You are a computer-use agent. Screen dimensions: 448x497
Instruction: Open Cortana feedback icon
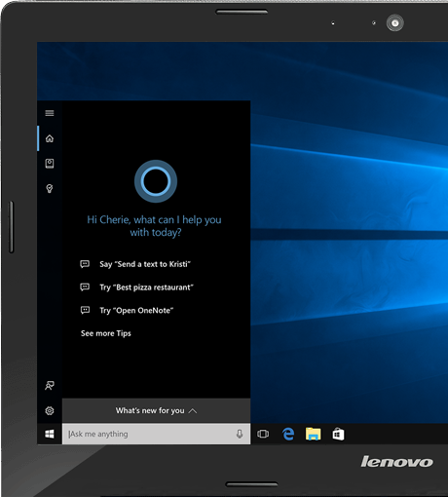pyautogui.click(x=50, y=386)
